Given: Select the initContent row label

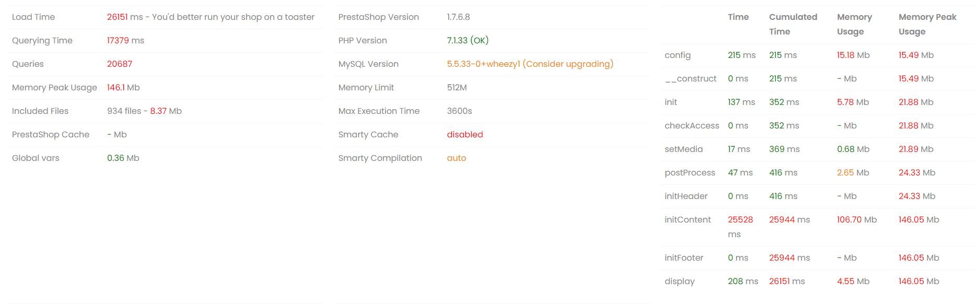Looking at the screenshot, I should pos(687,219).
